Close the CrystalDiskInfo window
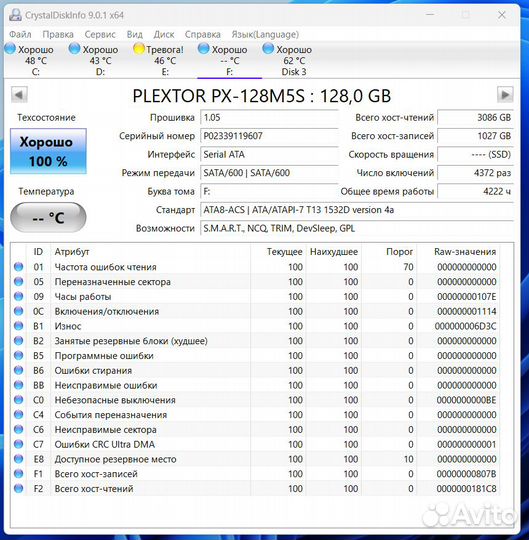529x540 pixels. 502,15
